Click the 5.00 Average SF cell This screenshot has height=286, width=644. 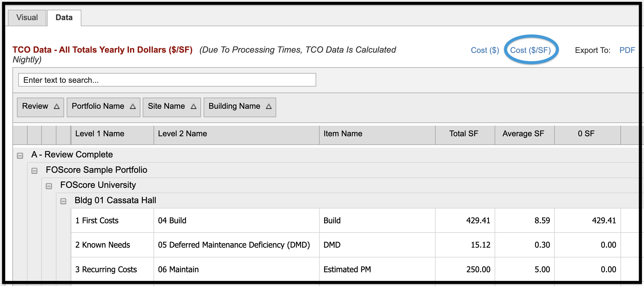(525, 269)
